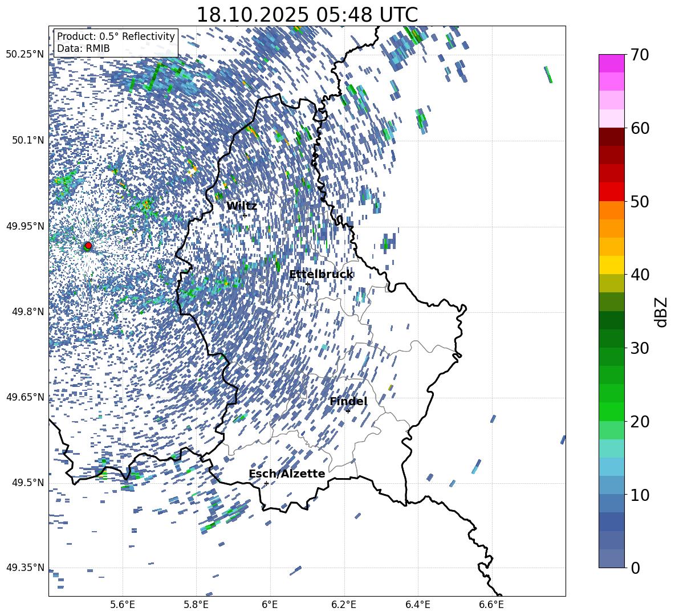This screenshot has width=675, height=616.
Task: Click the 49.35°N latitude label
Action: click(x=25, y=568)
